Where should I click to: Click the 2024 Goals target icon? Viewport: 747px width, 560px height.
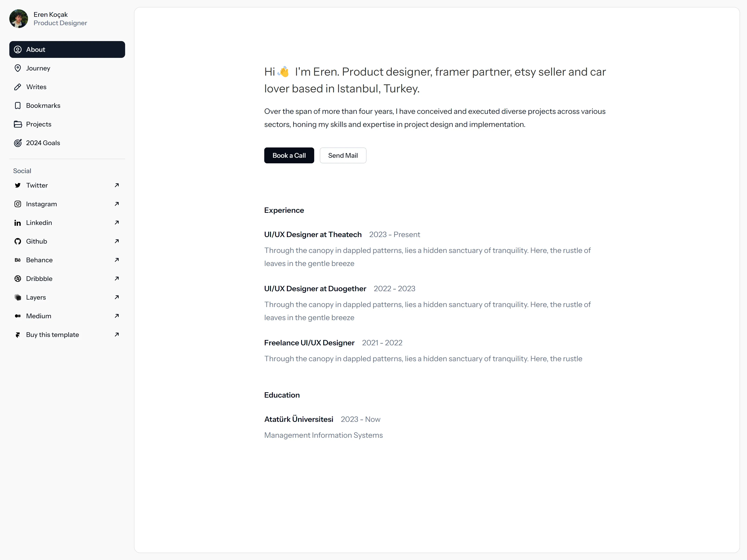coord(18,143)
